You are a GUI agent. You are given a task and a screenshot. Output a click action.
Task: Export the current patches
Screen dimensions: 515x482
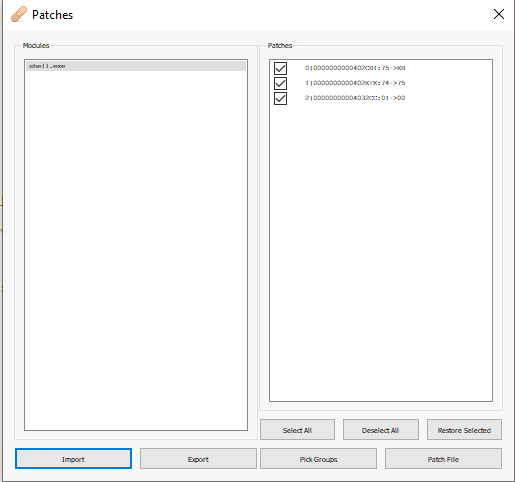[198, 459]
